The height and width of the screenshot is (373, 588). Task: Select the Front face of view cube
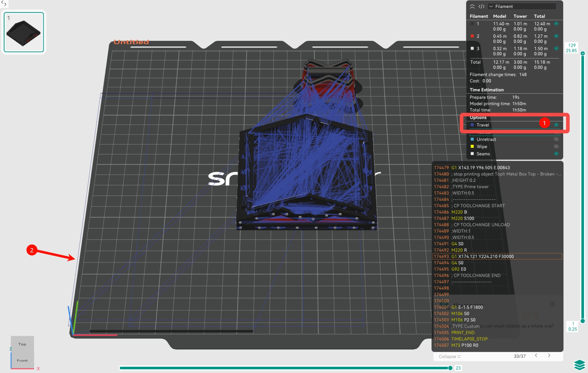(x=22, y=360)
